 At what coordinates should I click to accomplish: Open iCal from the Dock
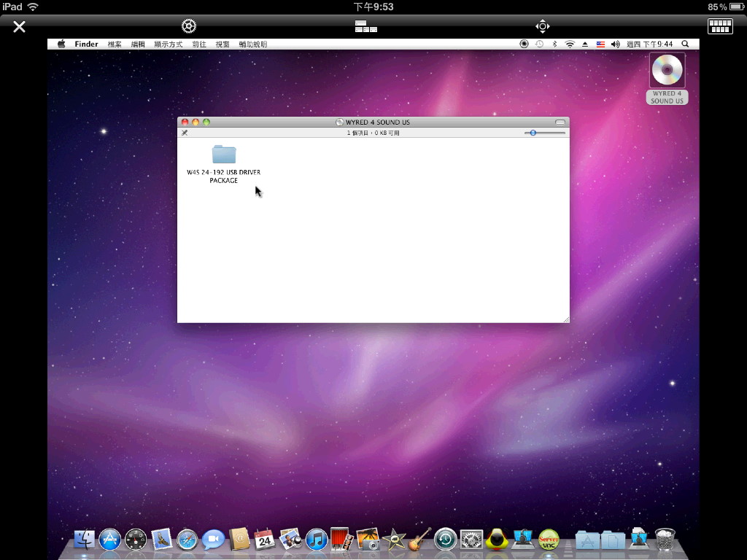click(x=265, y=540)
